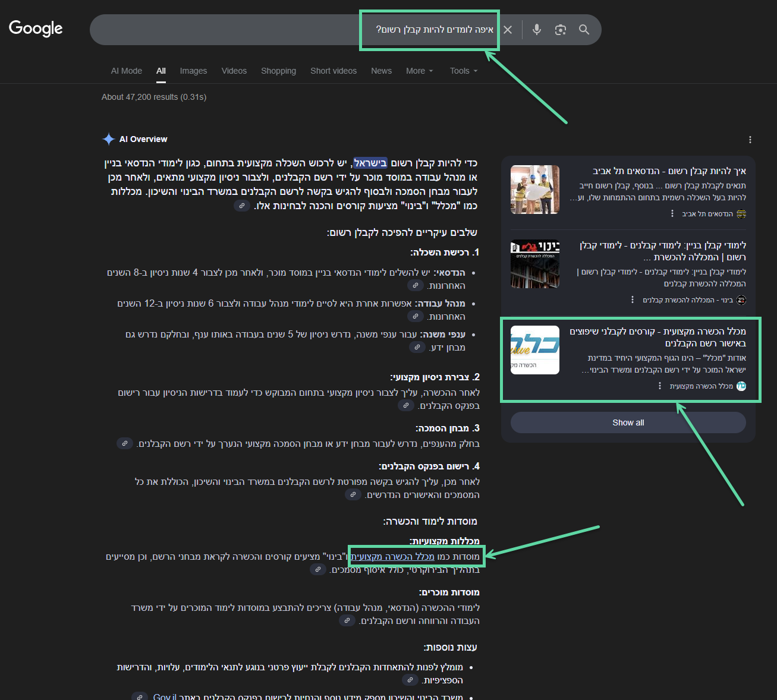Click the source link chip after first paragraph
777x700 pixels.
click(241, 206)
